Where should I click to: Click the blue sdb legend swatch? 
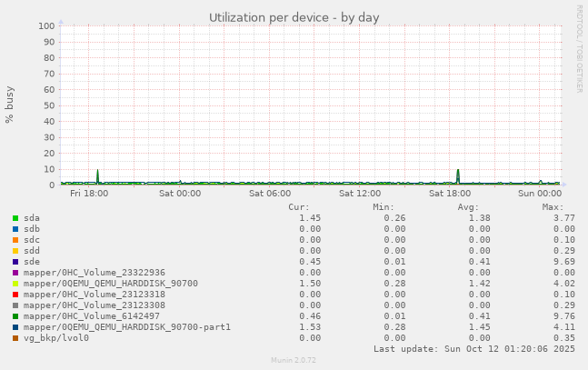click(x=15, y=229)
